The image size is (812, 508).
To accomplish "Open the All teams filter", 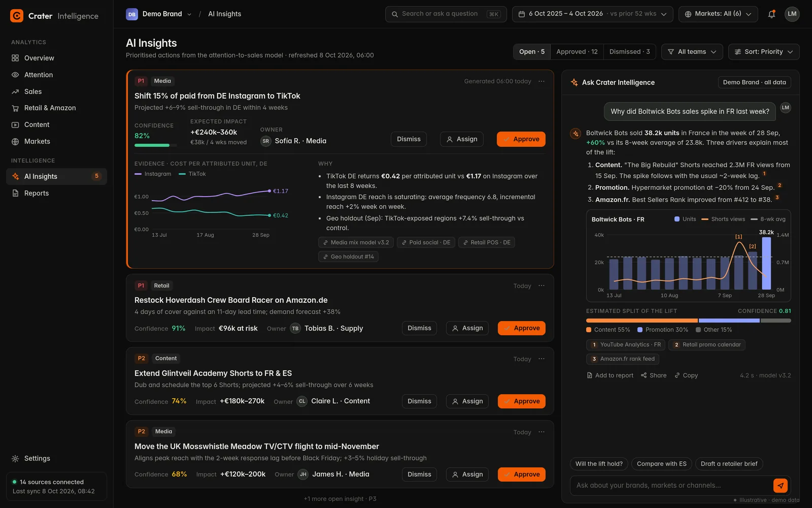I will click(x=692, y=52).
